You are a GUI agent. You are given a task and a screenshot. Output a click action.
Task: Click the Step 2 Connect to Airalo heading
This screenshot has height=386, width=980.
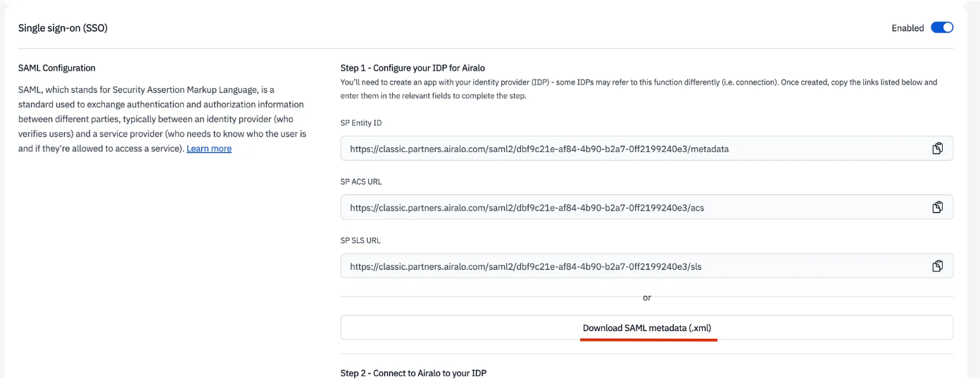point(413,373)
